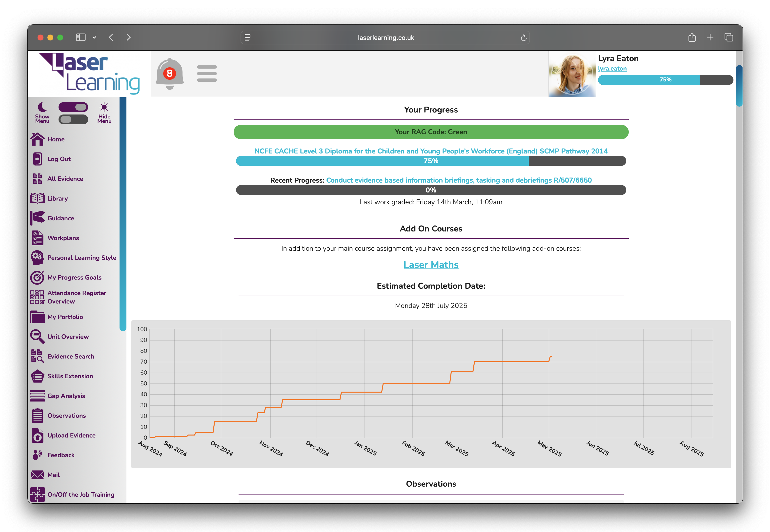770x532 pixels.
Task: Click the lyra.eaton username link
Action: (x=612, y=68)
